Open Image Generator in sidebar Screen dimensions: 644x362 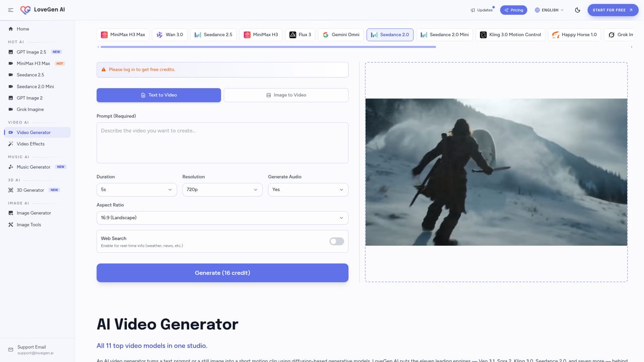click(37, 213)
